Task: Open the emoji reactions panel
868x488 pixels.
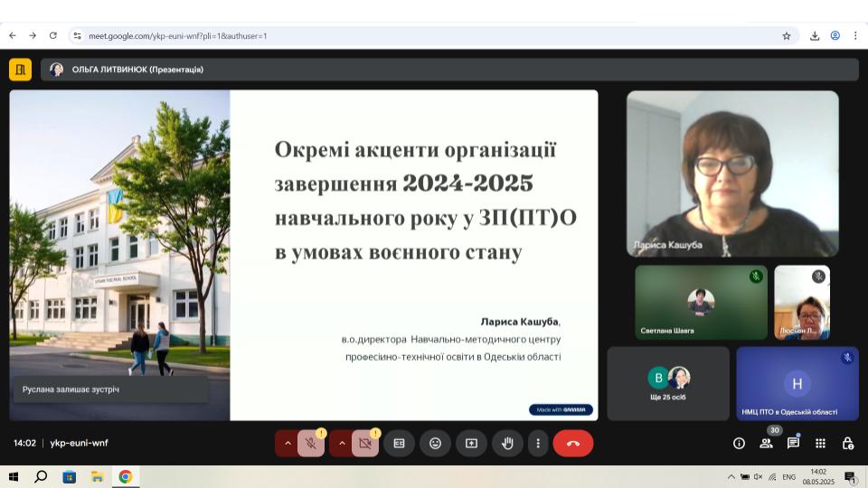Action: [435, 443]
